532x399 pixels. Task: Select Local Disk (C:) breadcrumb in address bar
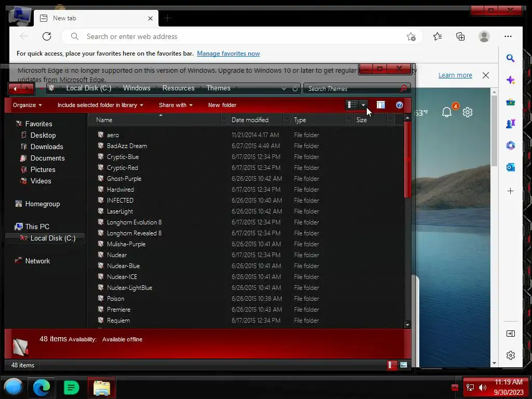pyautogui.click(x=88, y=88)
